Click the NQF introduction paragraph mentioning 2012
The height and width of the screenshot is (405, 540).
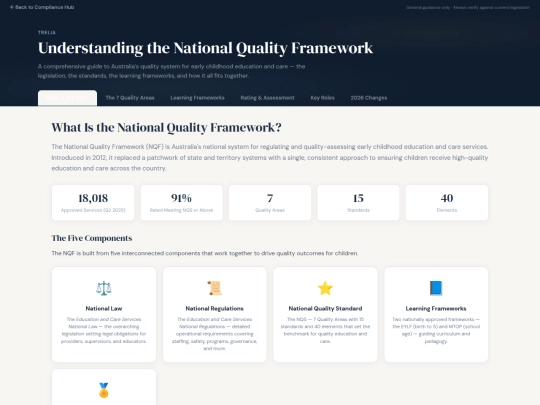[x=270, y=157]
